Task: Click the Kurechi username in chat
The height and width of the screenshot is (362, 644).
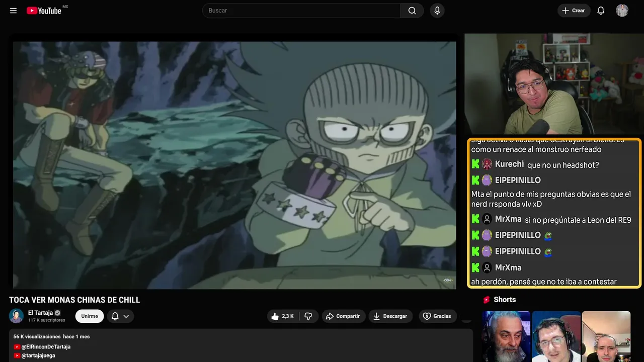Action: [x=509, y=164]
